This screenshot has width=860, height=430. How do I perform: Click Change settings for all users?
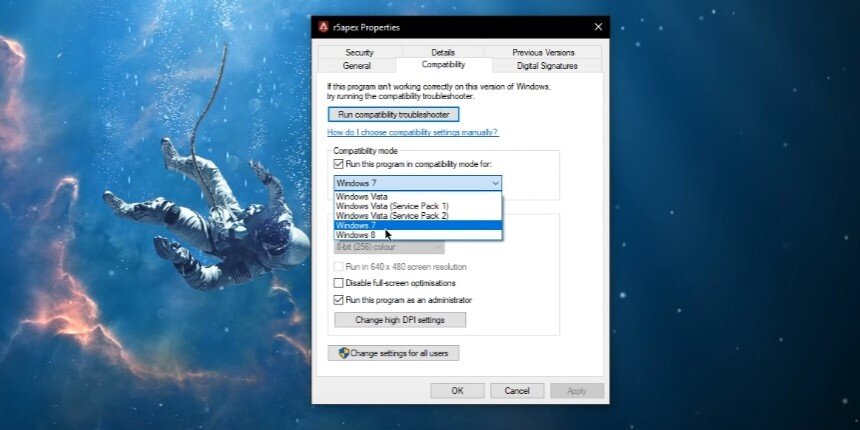tap(393, 353)
